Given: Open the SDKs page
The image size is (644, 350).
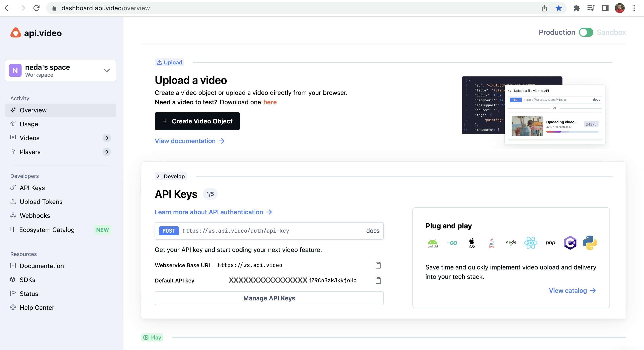Looking at the screenshot, I should [x=27, y=280].
